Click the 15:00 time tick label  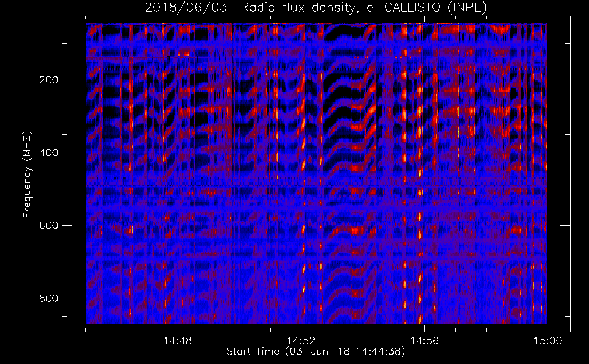pos(548,341)
